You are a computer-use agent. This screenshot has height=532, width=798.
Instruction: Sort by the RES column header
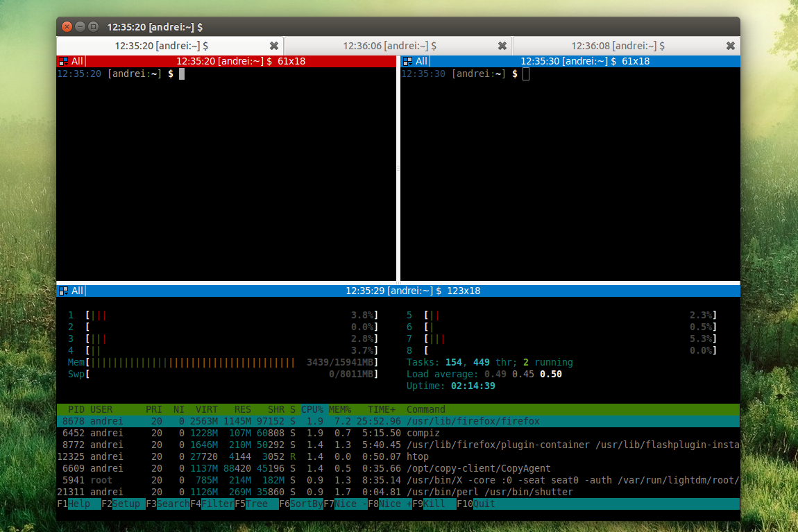tap(243, 409)
